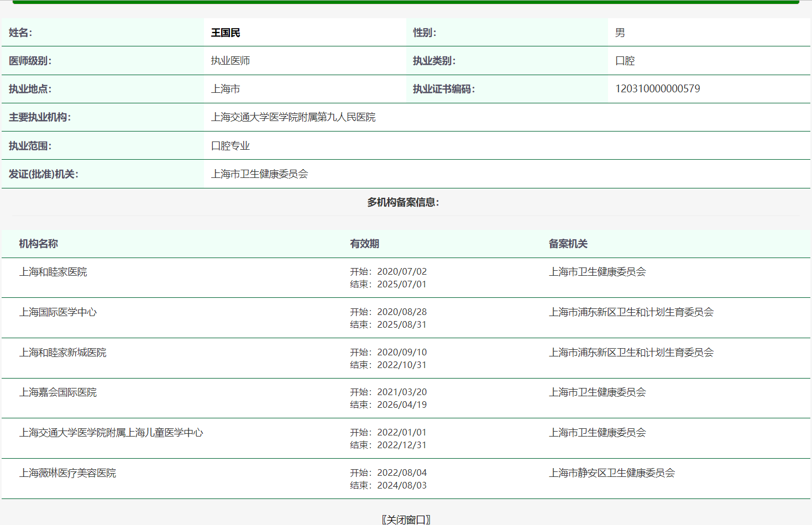Select the license number 120310000000579
812x525 pixels.
(x=657, y=89)
